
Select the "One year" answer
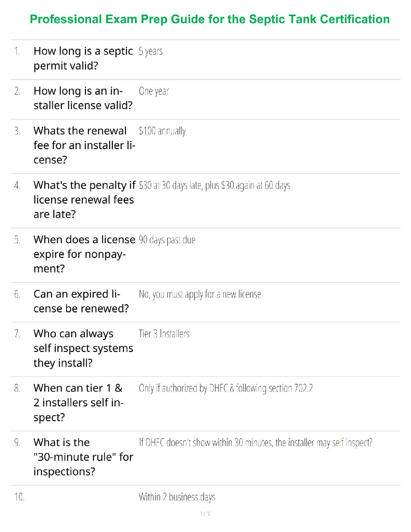coord(154,91)
